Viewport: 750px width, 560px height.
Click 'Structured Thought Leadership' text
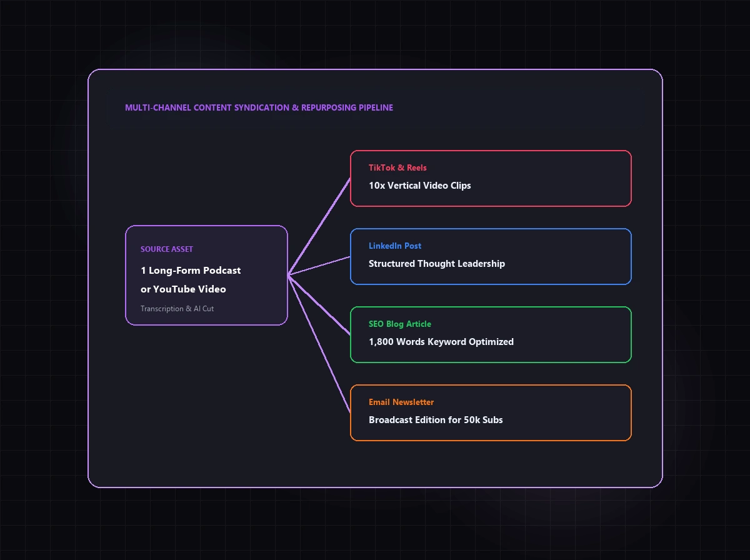click(x=437, y=264)
